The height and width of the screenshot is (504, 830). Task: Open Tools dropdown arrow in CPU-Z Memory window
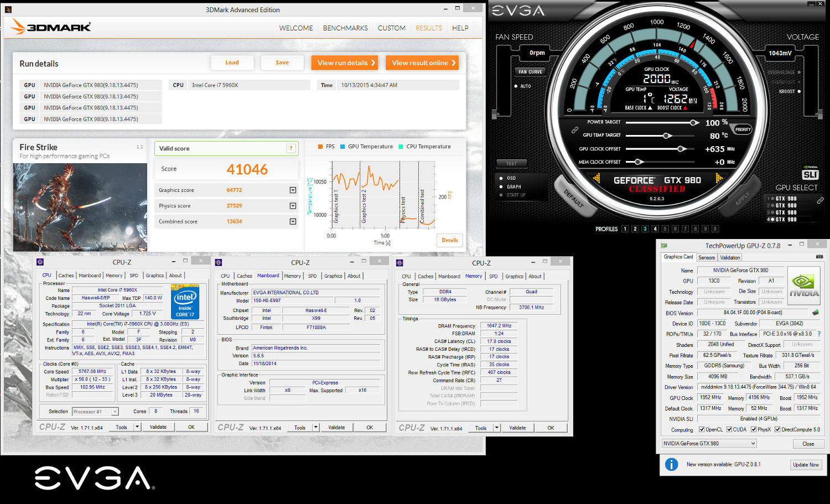pyautogui.click(x=497, y=428)
